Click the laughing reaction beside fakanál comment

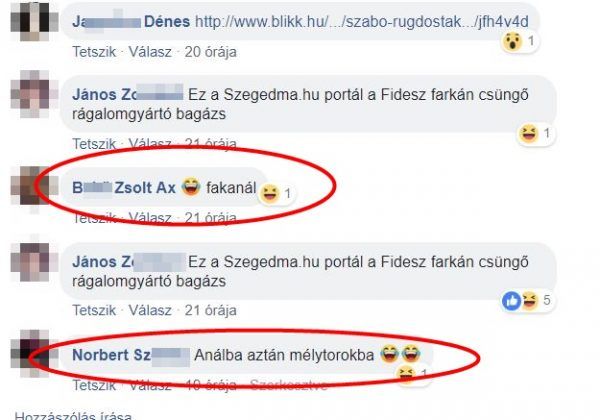269,193
